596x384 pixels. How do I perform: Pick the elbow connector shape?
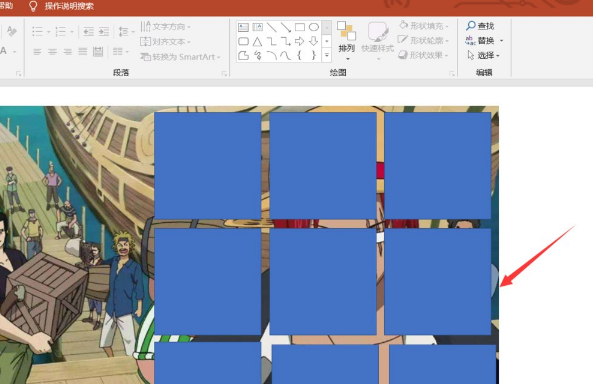[271, 41]
